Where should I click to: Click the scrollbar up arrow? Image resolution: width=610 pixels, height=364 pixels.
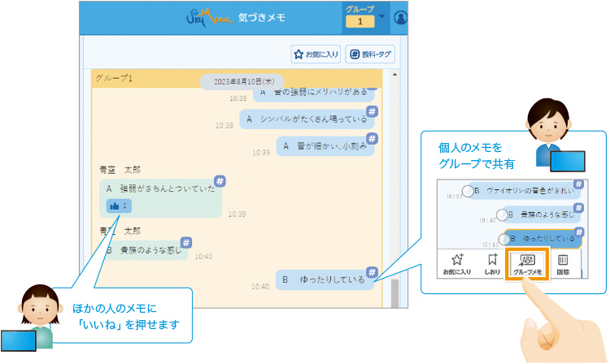click(394, 74)
